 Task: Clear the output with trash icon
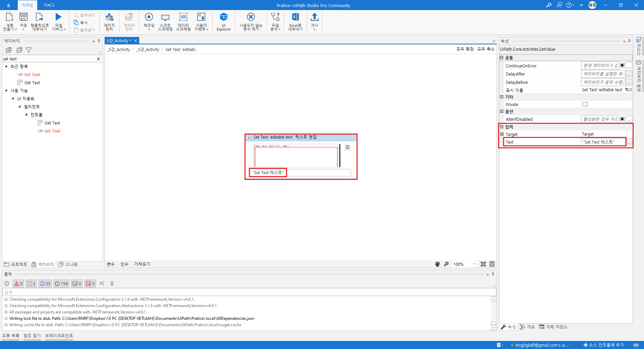click(x=112, y=284)
